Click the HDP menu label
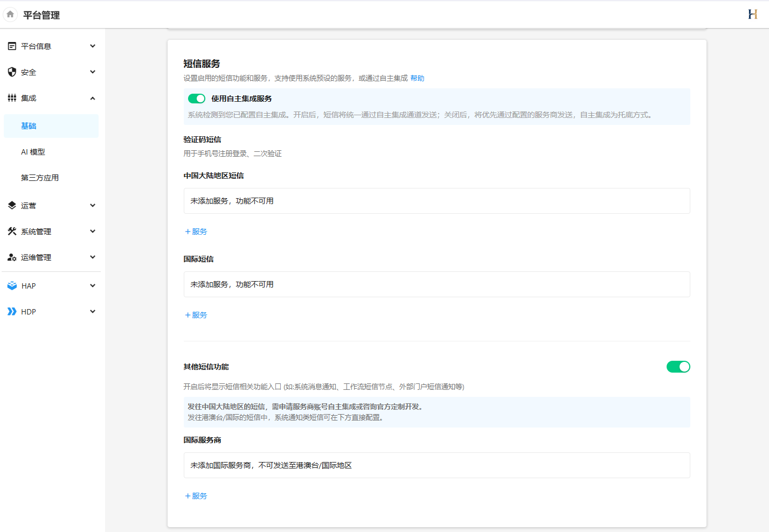This screenshot has height=532, width=769. (29, 312)
